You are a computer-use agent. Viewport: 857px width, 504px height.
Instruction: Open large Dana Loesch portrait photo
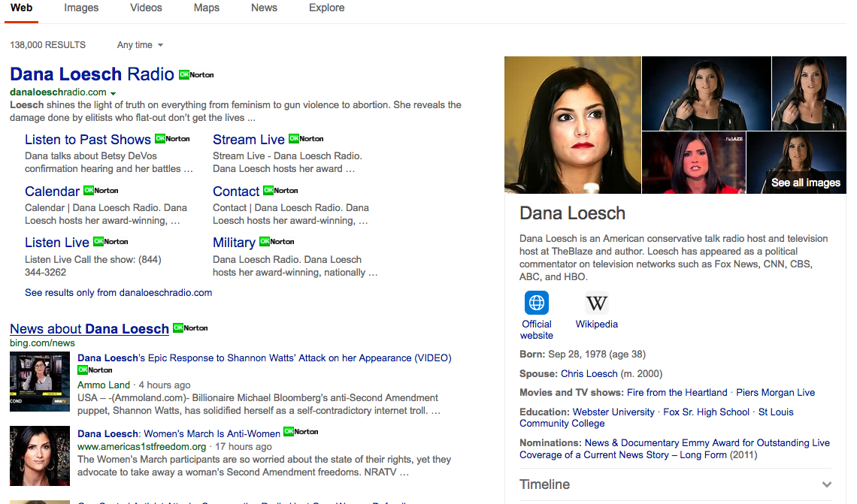point(572,125)
